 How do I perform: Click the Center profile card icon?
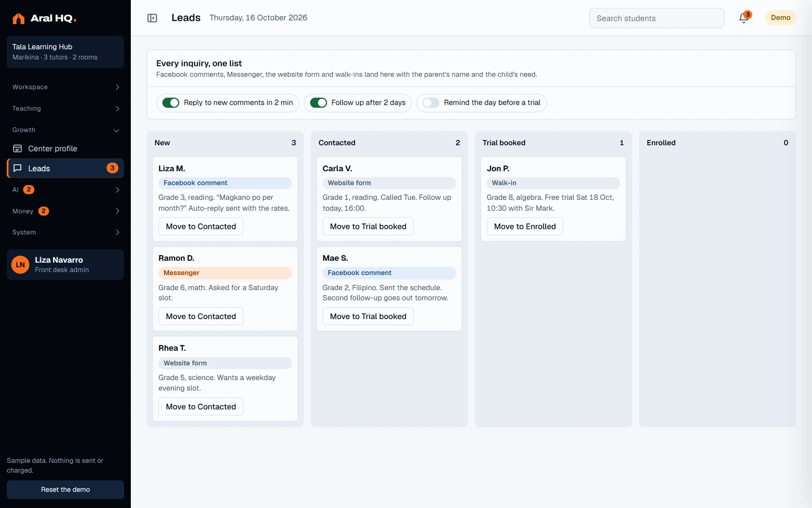(17, 148)
